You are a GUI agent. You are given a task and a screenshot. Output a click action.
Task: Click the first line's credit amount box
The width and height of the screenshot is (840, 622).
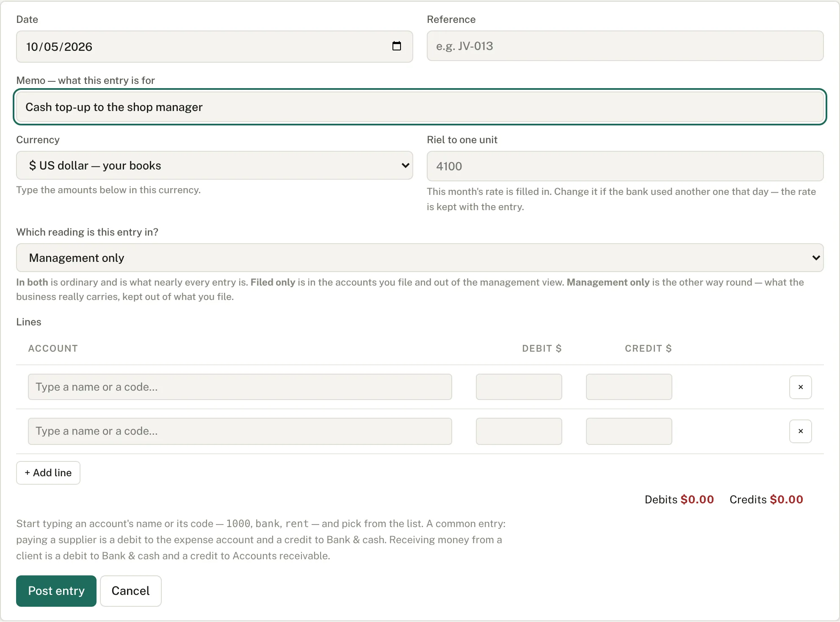629,387
